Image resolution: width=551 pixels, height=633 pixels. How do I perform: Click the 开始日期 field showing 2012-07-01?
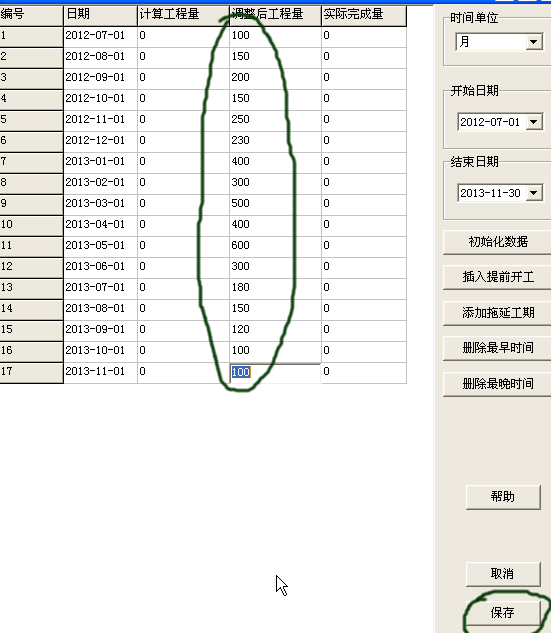(492, 122)
